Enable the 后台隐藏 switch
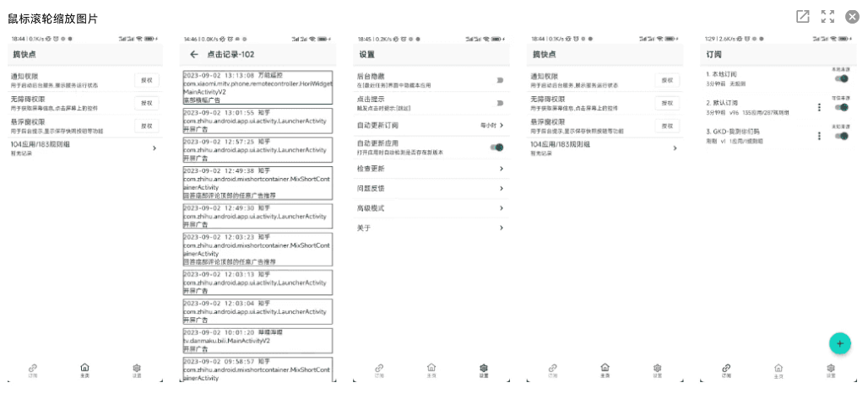 (x=499, y=80)
